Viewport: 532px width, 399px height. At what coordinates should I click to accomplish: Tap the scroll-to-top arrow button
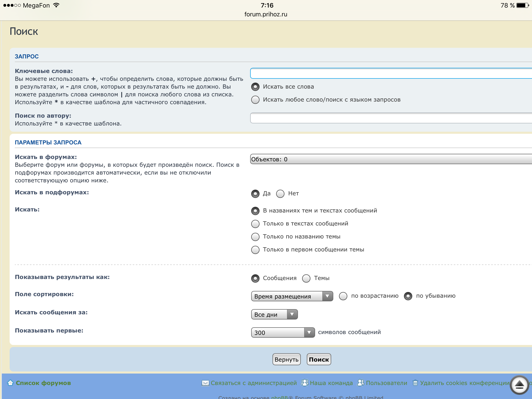[x=519, y=385]
